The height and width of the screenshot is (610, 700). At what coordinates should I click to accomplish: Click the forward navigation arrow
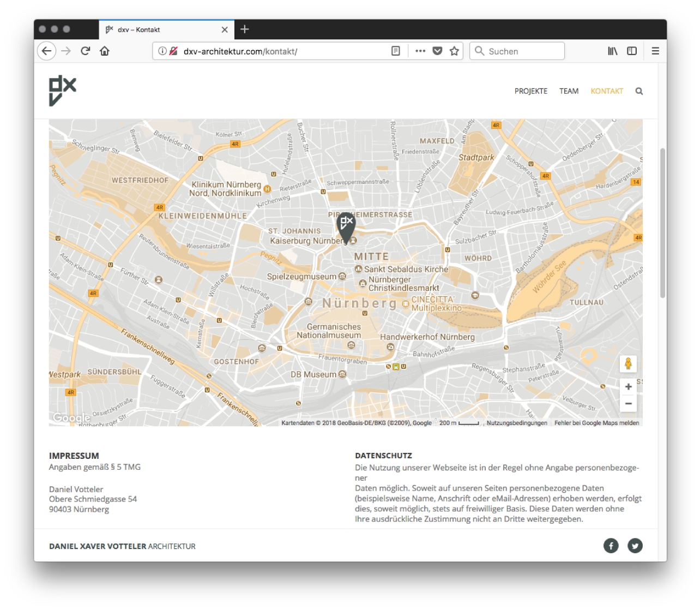click(66, 51)
